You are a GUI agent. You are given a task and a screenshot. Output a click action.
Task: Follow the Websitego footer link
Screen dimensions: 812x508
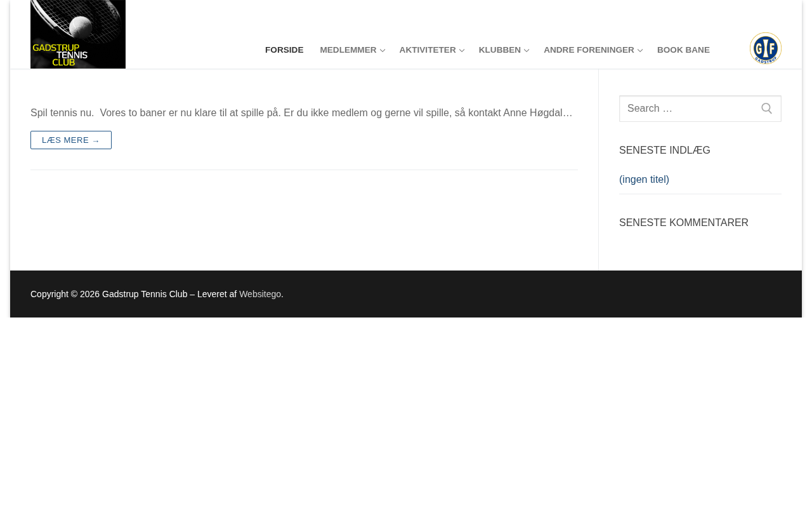pos(260,294)
